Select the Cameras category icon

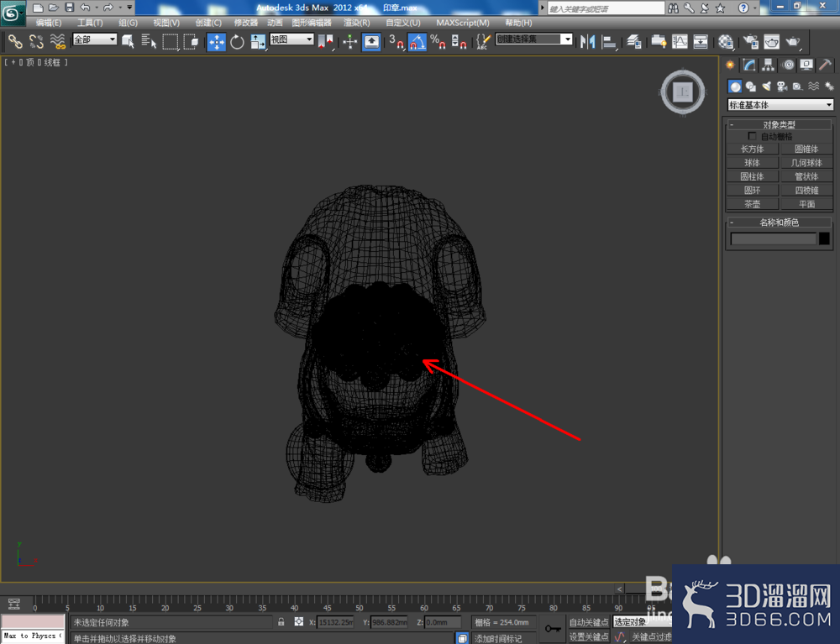click(x=782, y=86)
